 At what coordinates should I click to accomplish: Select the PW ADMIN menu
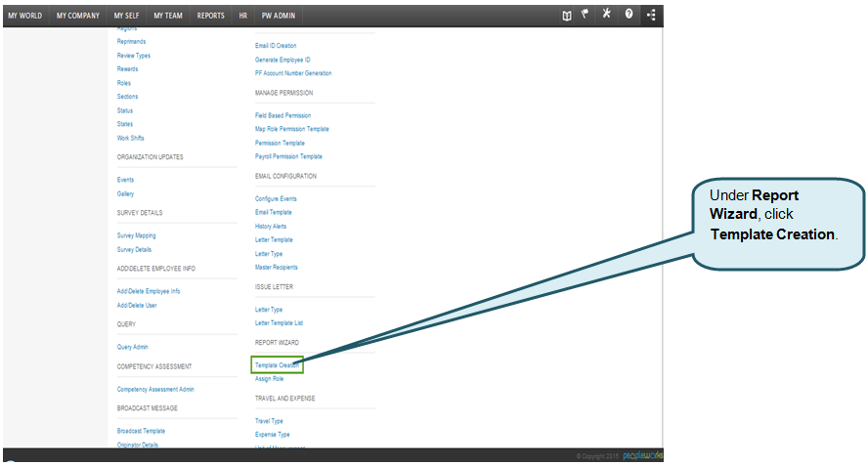pyautogui.click(x=280, y=16)
